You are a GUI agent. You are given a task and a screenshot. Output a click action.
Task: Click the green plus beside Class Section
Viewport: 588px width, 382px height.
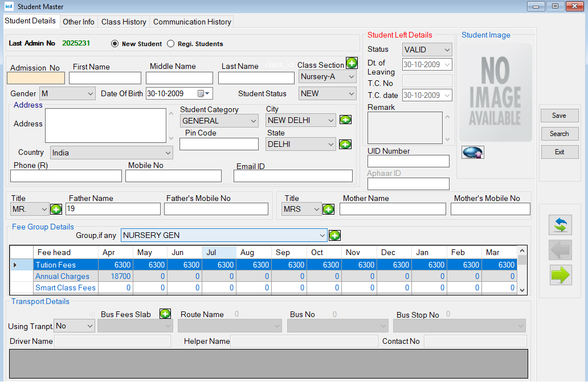click(x=352, y=63)
